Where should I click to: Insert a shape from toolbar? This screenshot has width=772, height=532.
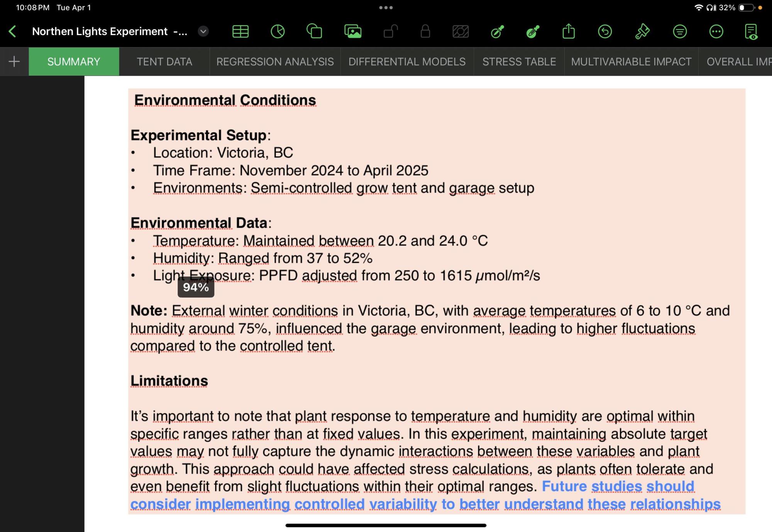314,31
